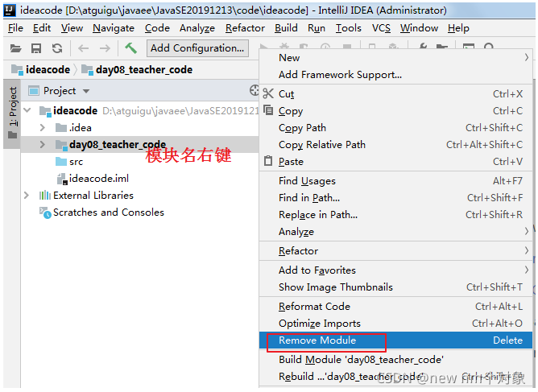Open the New submenu arrow
The image size is (538, 392).
tap(527, 58)
